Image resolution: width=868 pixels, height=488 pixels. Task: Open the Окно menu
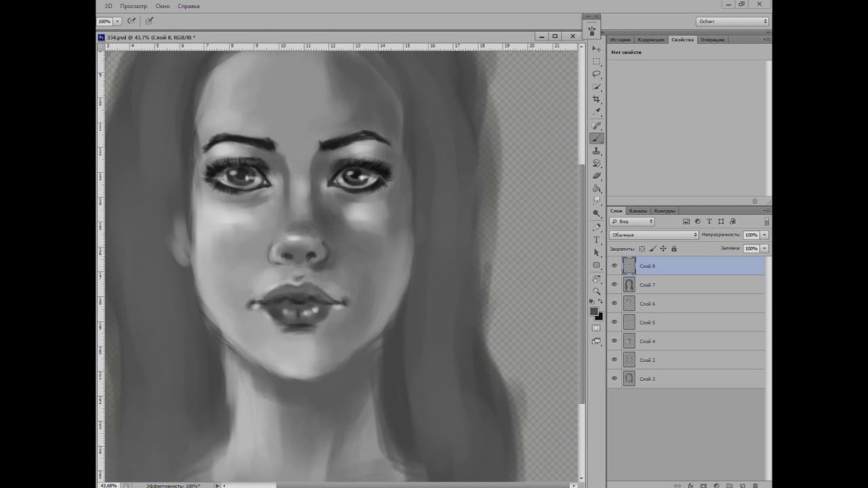(163, 6)
